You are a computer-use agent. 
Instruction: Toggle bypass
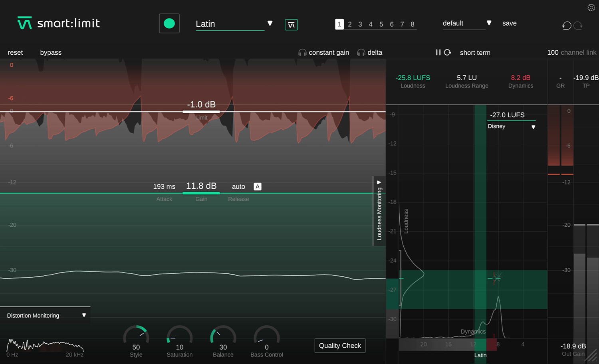[x=51, y=53]
